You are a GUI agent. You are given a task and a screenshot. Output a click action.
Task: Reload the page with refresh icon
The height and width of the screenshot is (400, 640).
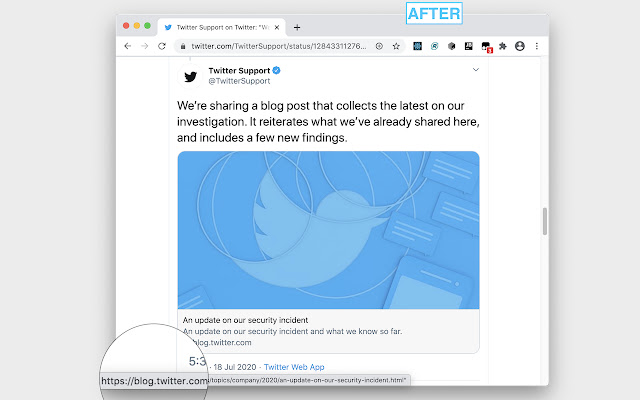pyautogui.click(x=162, y=46)
